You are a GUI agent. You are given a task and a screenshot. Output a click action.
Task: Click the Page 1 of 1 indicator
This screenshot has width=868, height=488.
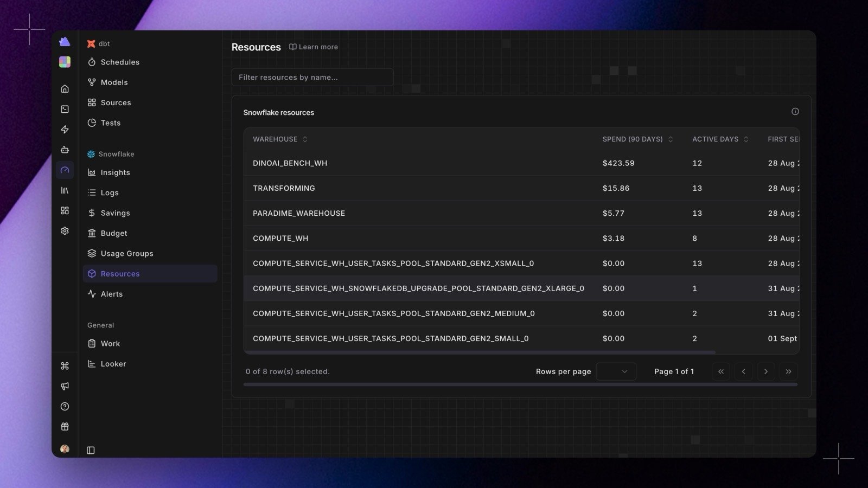pos(674,371)
